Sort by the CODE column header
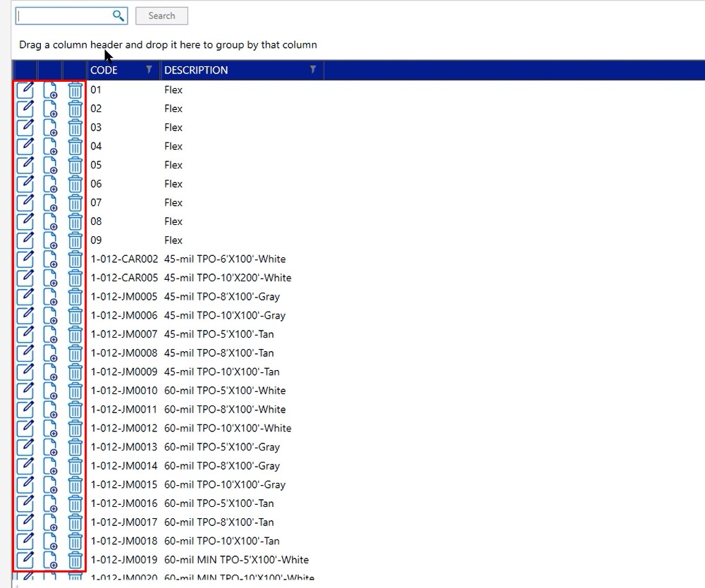The image size is (705, 588). click(104, 70)
